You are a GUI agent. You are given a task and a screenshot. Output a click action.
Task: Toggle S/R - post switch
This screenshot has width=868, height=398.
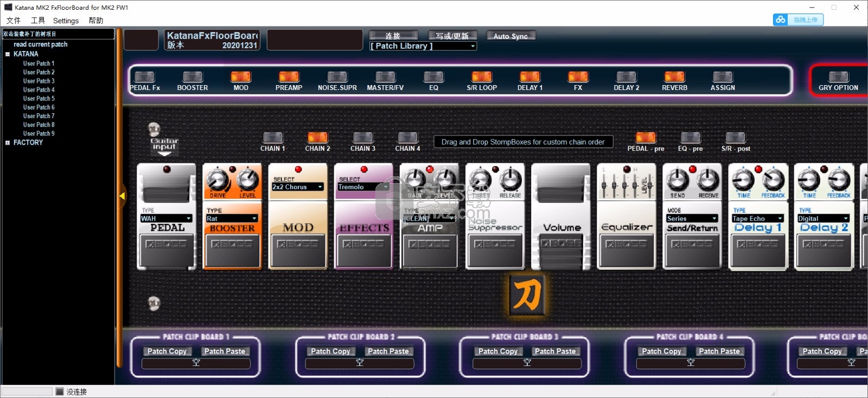(736, 138)
